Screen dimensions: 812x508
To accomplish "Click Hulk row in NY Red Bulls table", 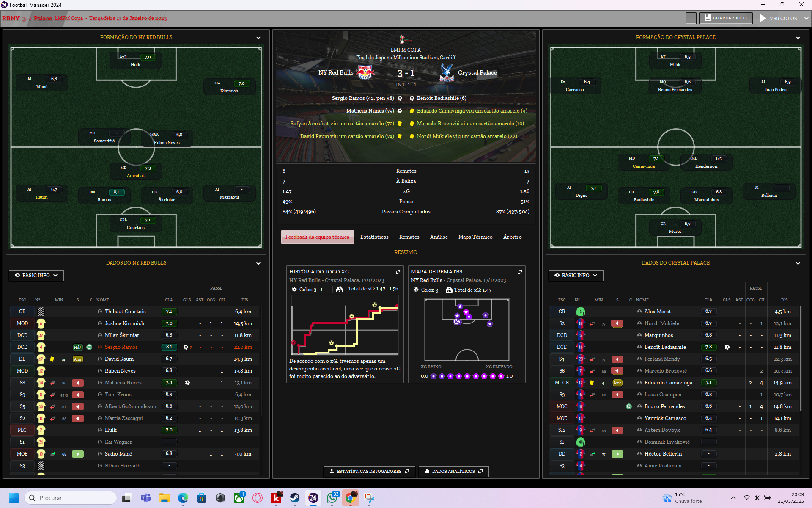I will tap(134, 430).
